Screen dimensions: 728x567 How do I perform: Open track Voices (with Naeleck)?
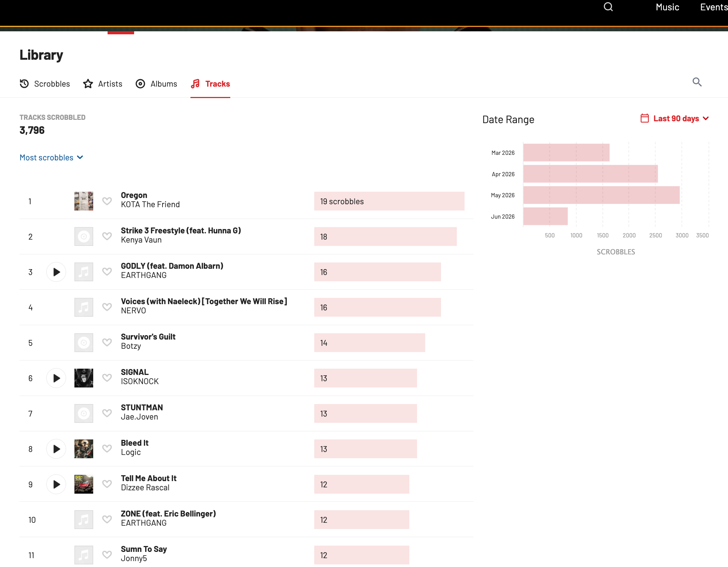204,302
